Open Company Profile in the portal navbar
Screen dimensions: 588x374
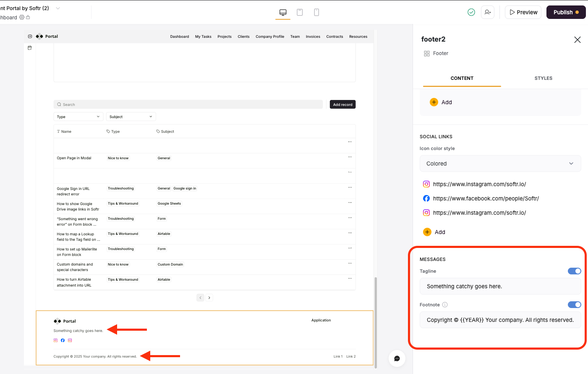270,37
